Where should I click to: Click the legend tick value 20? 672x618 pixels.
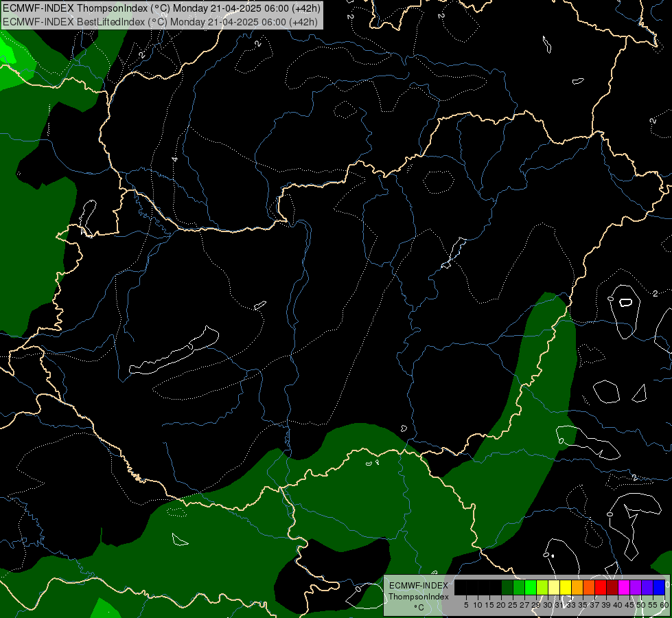coord(500,605)
